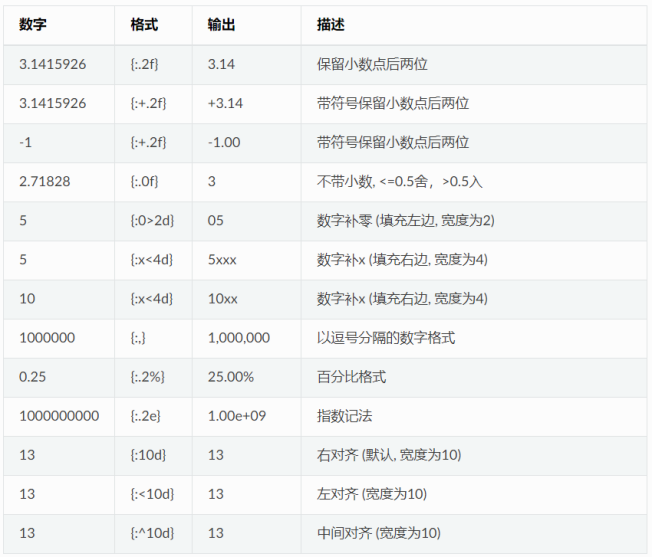Click the number cell 1000000000
The width and height of the screenshot is (652, 558).
59,416
